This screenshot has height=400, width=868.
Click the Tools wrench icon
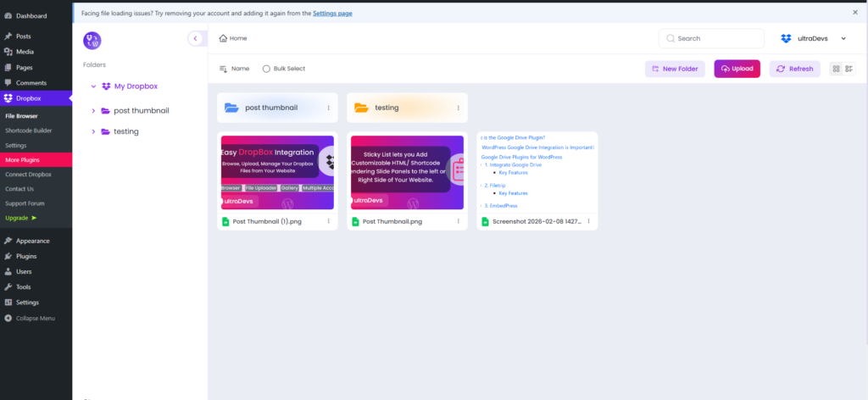8,287
